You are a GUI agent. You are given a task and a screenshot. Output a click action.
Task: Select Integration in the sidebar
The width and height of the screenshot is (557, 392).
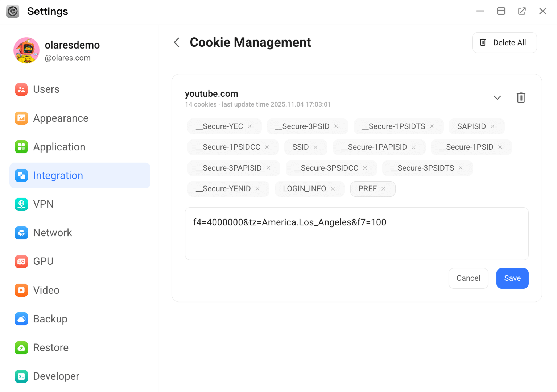[58, 175]
